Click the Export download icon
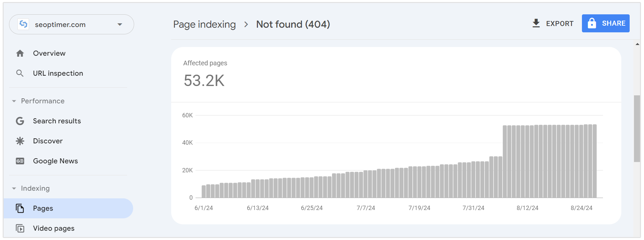The height and width of the screenshot is (240, 644). point(536,23)
